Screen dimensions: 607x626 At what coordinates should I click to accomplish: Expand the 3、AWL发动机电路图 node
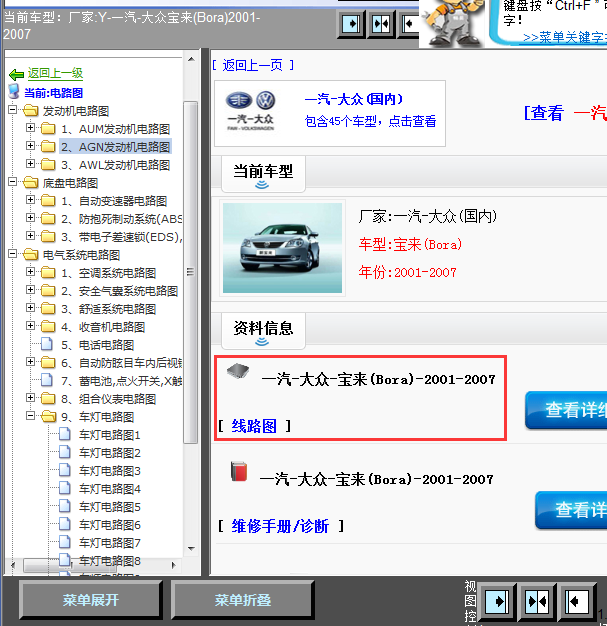(x=30, y=163)
